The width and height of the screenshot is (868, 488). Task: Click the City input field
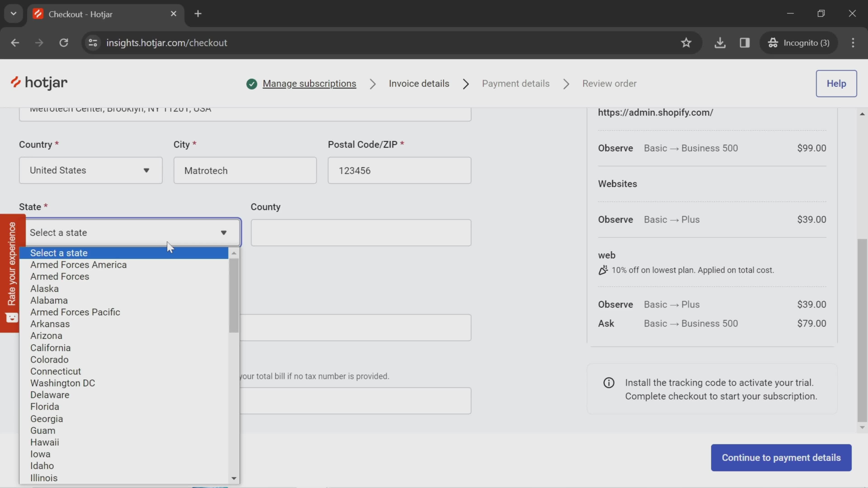pos(245,170)
